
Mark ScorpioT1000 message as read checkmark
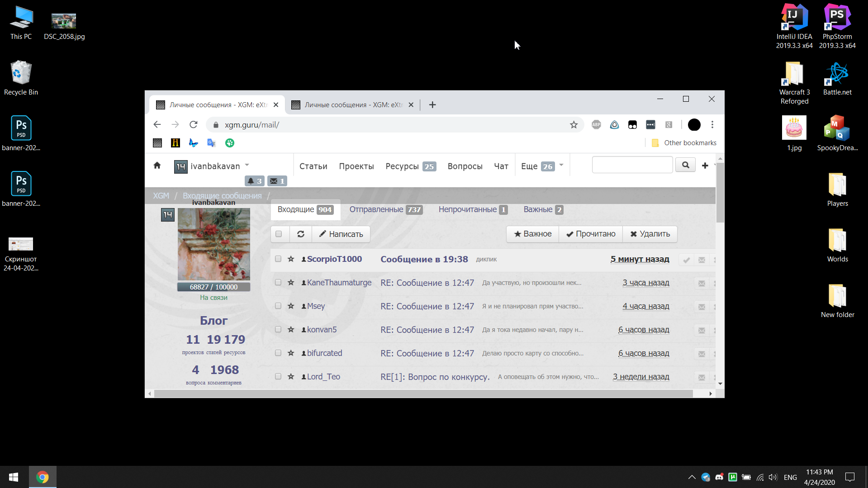pos(686,260)
